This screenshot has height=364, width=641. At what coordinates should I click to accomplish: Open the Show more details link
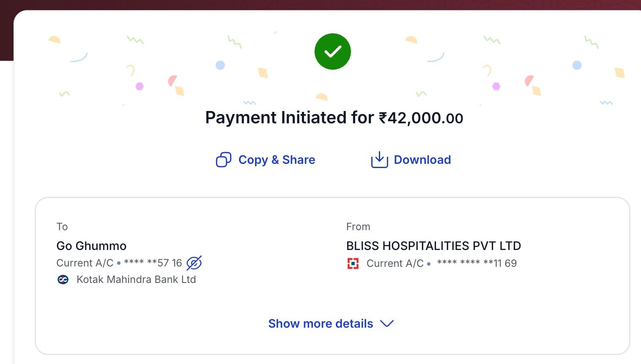point(320,323)
